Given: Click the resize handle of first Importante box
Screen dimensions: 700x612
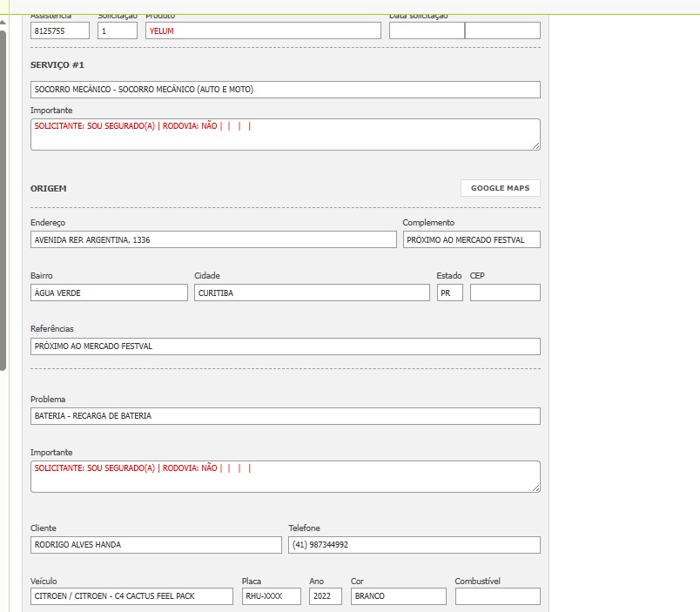Looking at the screenshot, I should point(535,145).
